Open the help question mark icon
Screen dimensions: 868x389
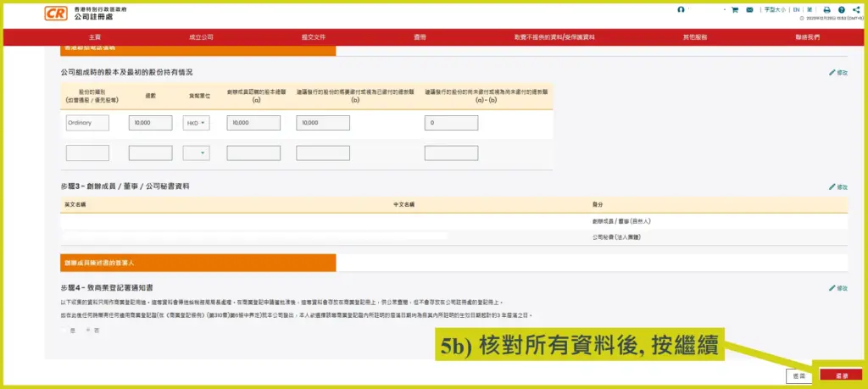click(x=842, y=10)
